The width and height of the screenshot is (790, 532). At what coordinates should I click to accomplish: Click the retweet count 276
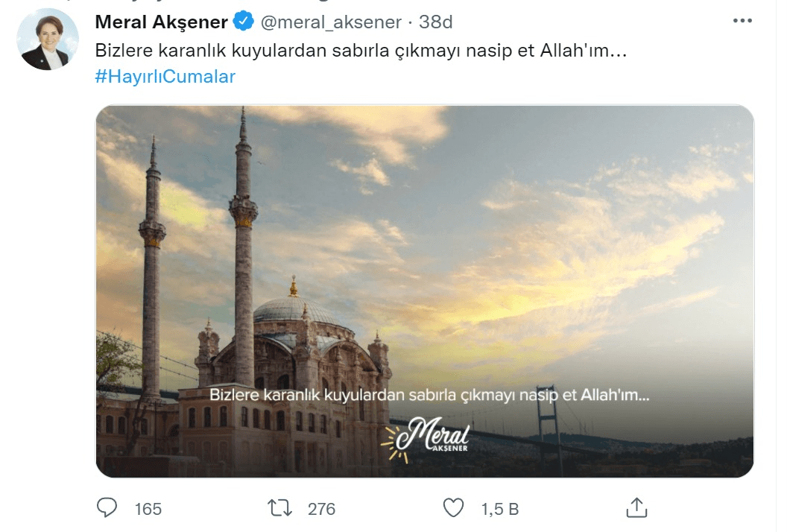point(321,509)
